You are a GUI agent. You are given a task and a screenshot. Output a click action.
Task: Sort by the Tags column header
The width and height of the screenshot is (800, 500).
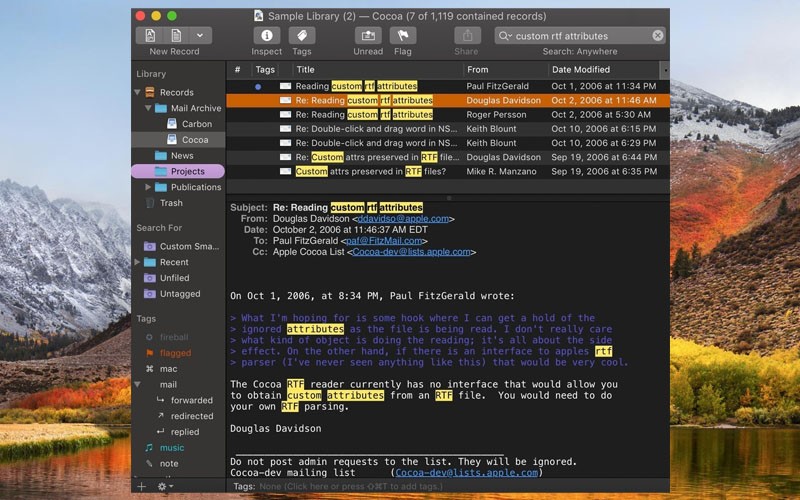265,70
